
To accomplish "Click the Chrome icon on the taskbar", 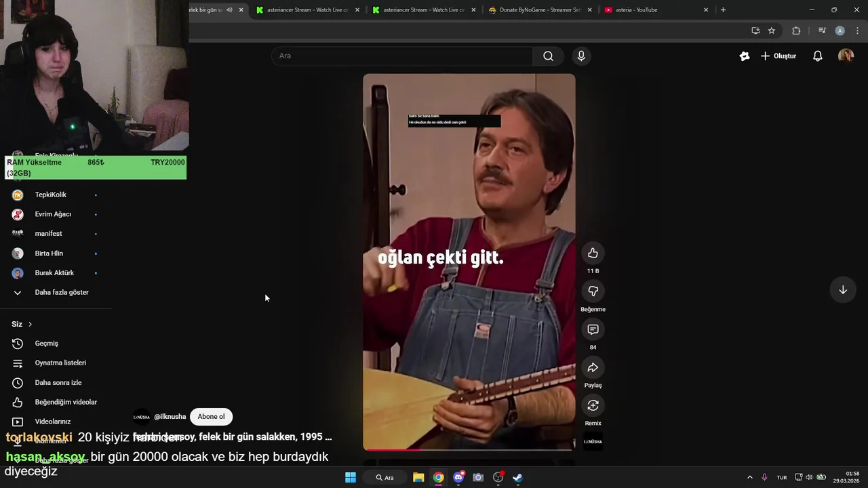I will pos(439,477).
